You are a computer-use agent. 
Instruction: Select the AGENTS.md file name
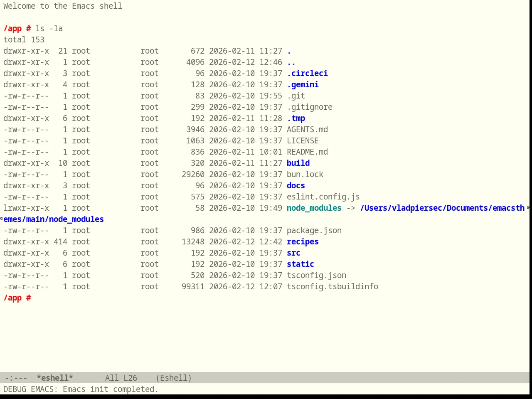coord(307,130)
